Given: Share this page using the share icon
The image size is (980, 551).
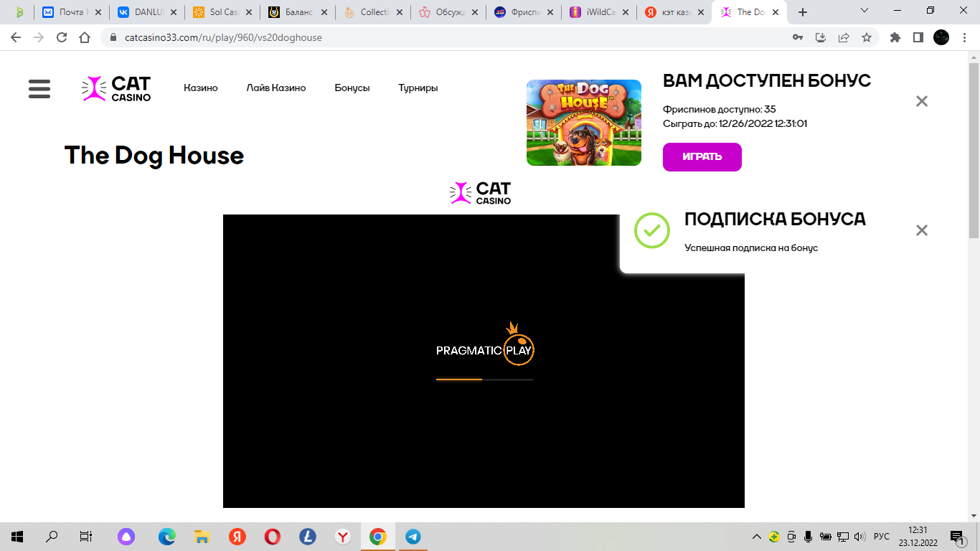Looking at the screenshot, I should (844, 37).
